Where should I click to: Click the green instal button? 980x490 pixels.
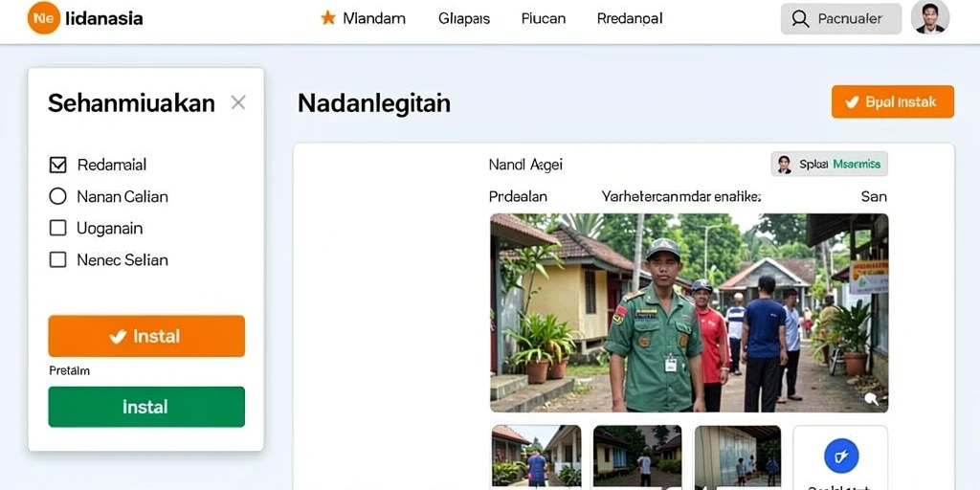(x=146, y=407)
